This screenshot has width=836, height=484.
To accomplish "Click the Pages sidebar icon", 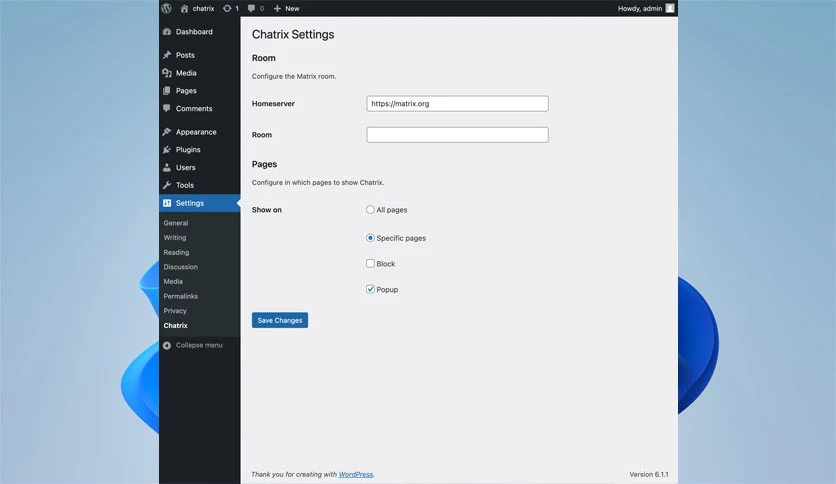I will tap(167, 91).
